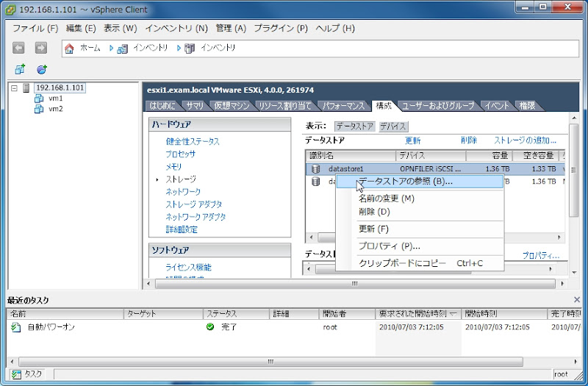This screenshot has height=386, width=588.
Task: Open the ヘルプ (H) menu
Action: coord(335,29)
